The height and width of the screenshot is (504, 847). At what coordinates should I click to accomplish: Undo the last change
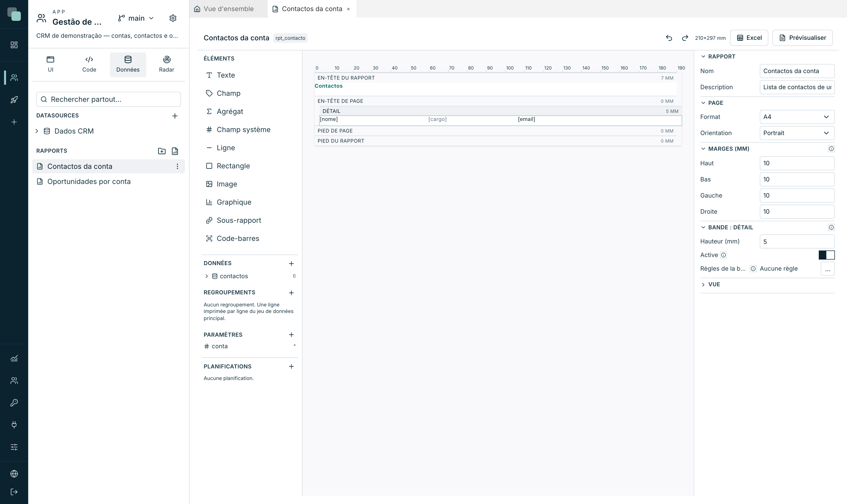669,38
